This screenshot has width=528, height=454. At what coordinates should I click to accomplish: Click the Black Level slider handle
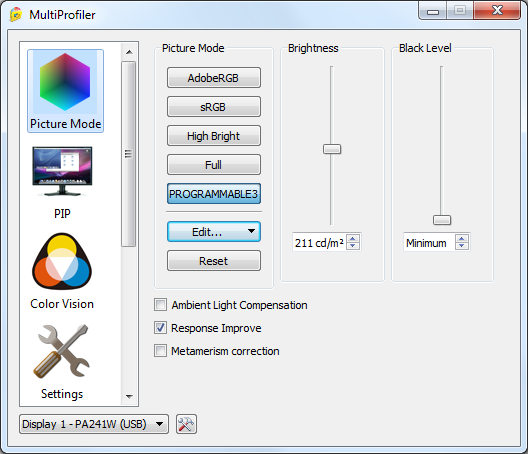[x=442, y=220]
